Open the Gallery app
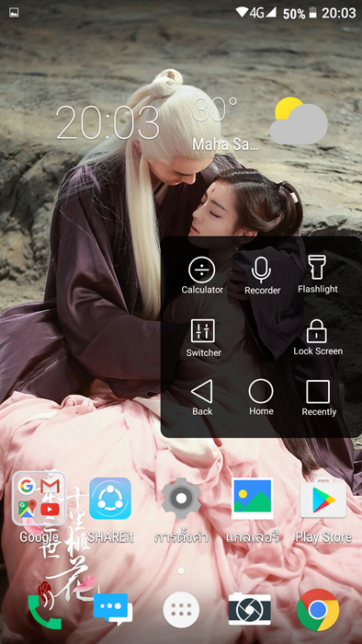This screenshot has height=644, width=362. (x=252, y=499)
